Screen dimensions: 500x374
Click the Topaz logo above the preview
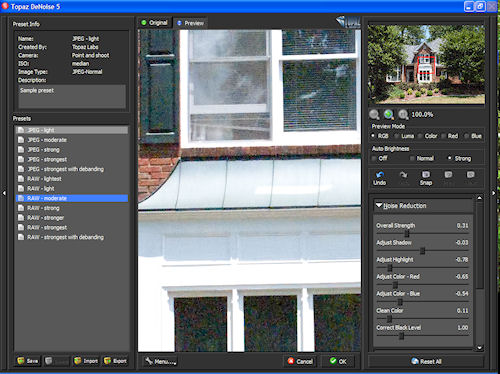[x=348, y=22]
